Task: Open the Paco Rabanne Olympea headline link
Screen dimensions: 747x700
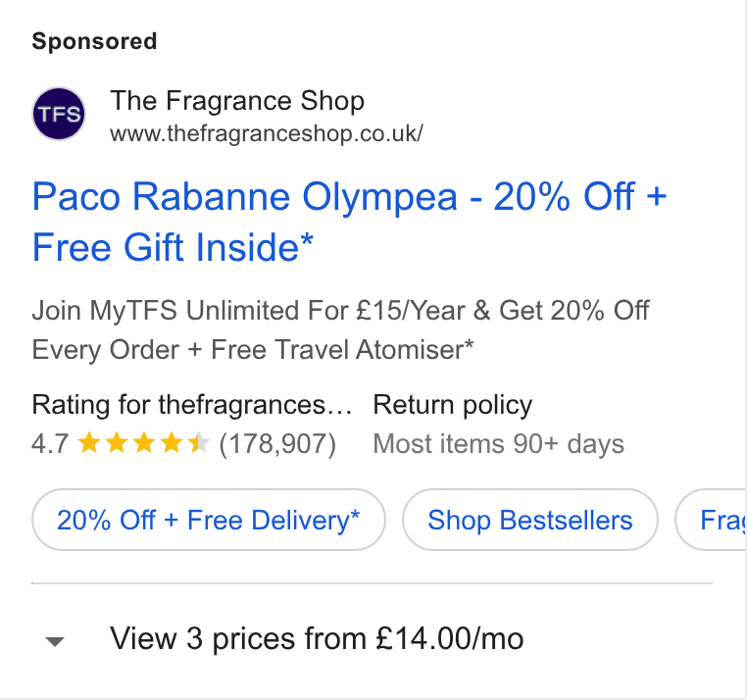Action: coord(349,222)
